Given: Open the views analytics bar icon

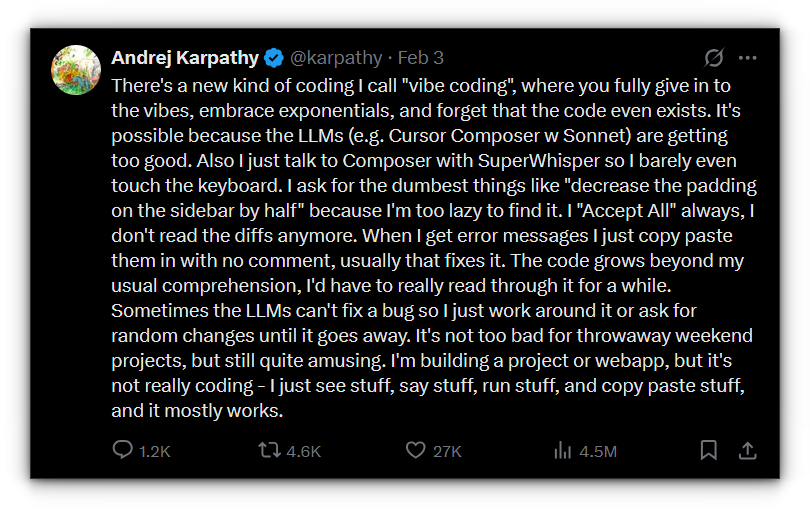Looking at the screenshot, I should [562, 451].
